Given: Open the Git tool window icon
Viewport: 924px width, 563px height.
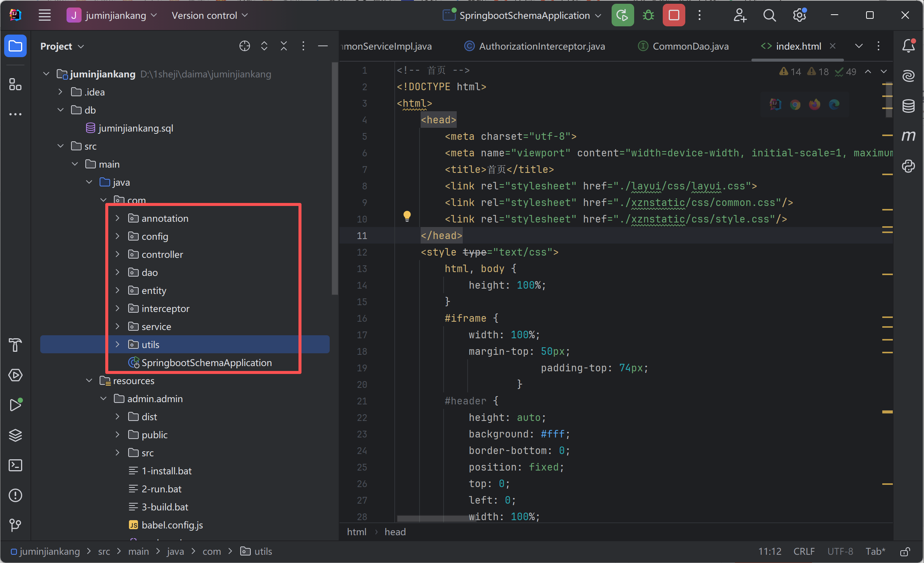Looking at the screenshot, I should [x=15, y=525].
